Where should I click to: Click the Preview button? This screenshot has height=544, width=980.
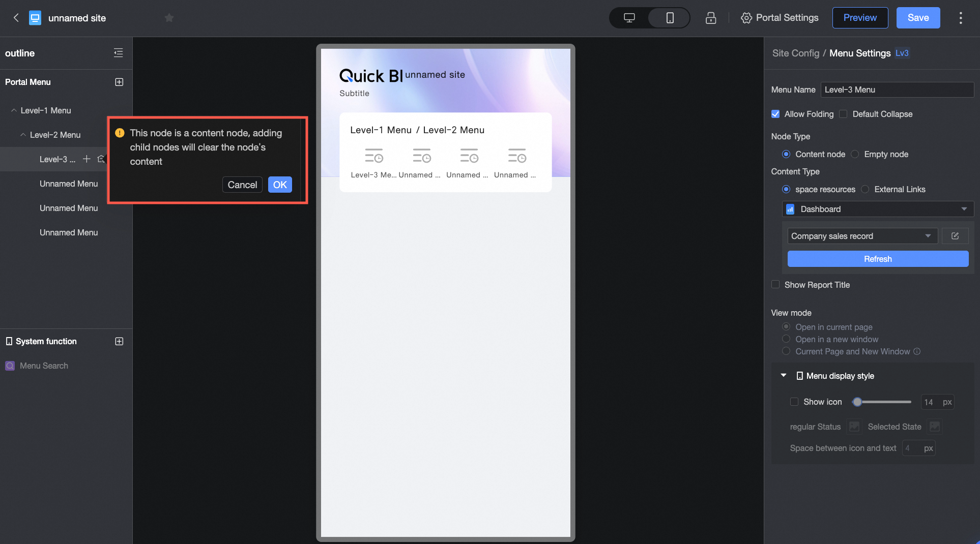(x=860, y=18)
